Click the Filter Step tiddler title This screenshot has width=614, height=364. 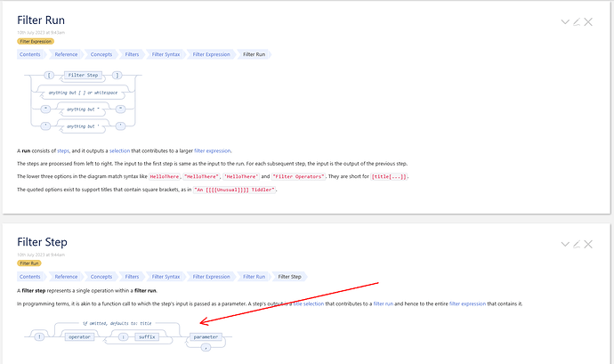click(x=42, y=242)
